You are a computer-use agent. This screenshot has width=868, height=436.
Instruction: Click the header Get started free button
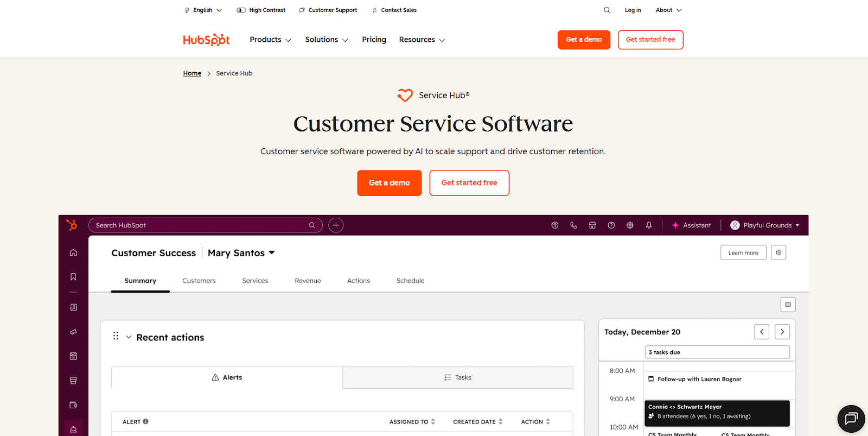(650, 40)
